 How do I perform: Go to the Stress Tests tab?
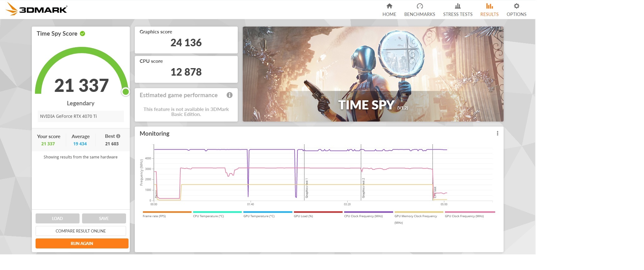pos(458,10)
